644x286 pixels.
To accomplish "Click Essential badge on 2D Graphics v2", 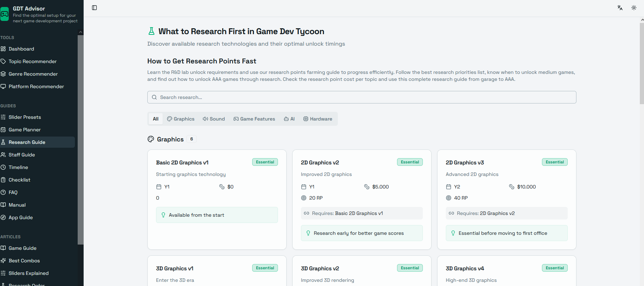I will [x=410, y=162].
